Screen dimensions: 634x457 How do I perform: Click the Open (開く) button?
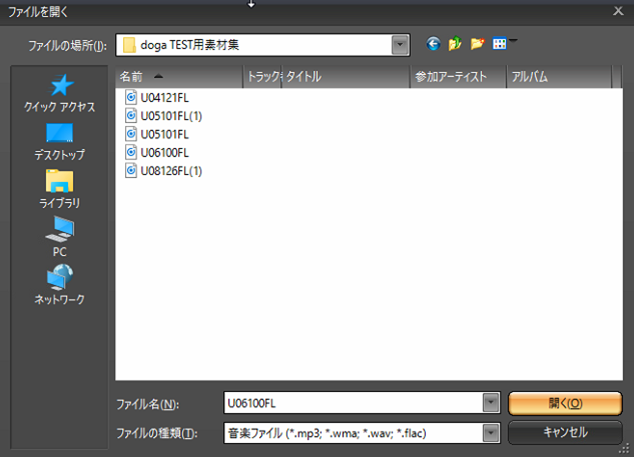(565, 403)
